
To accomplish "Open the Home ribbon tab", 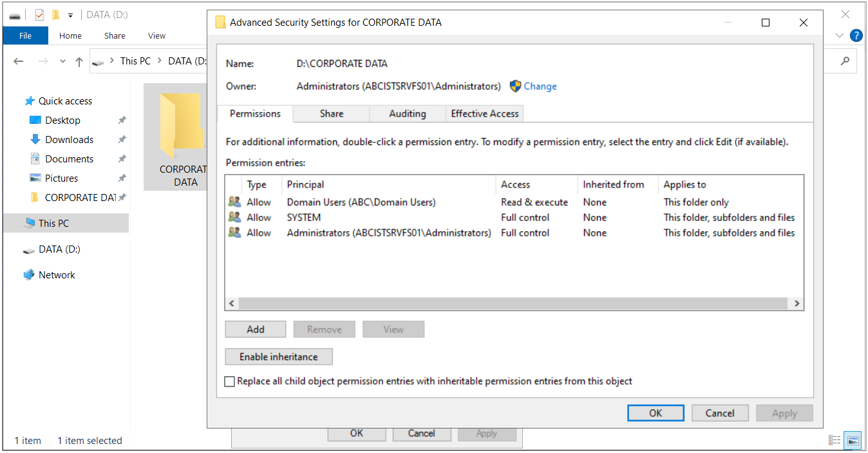I will coord(70,35).
